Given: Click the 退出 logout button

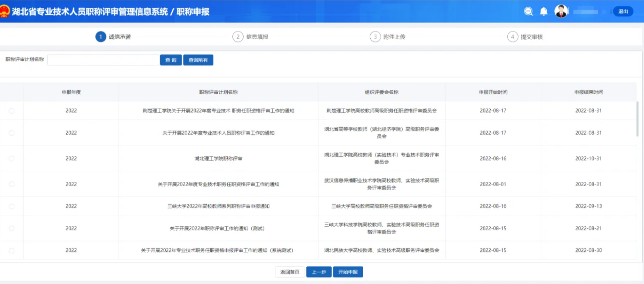Looking at the screenshot, I should [623, 11].
